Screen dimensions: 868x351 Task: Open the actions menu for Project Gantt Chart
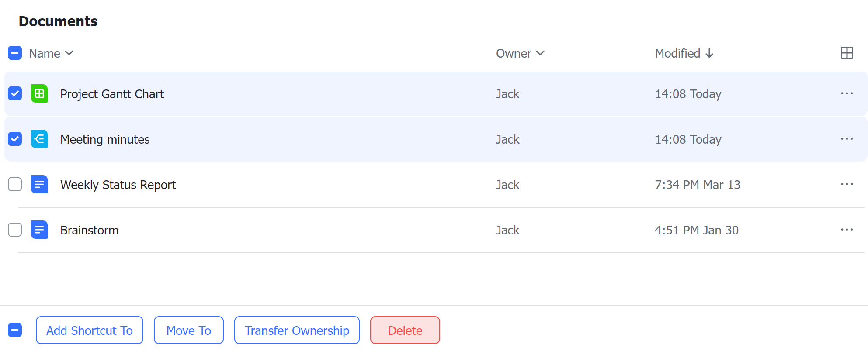(x=847, y=93)
